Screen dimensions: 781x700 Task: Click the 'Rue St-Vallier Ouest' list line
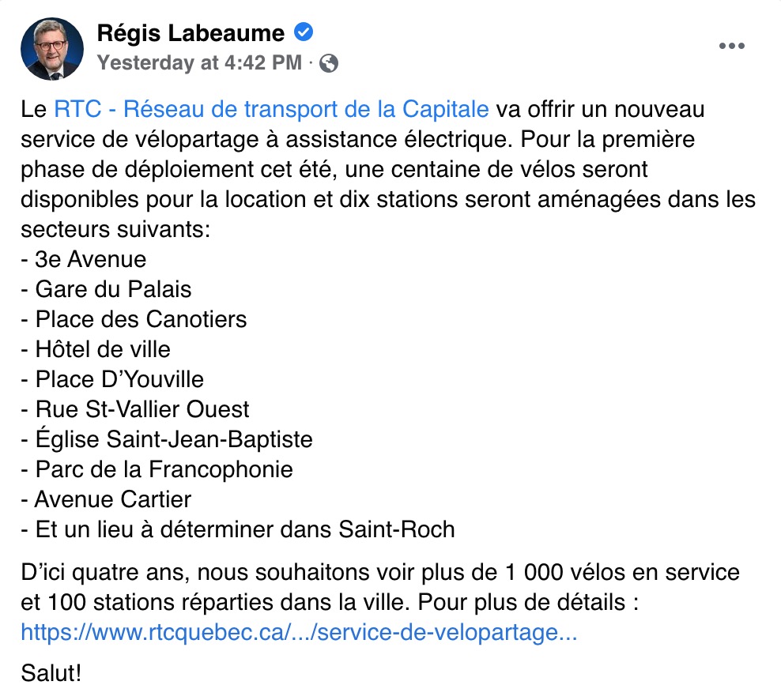[x=135, y=409]
